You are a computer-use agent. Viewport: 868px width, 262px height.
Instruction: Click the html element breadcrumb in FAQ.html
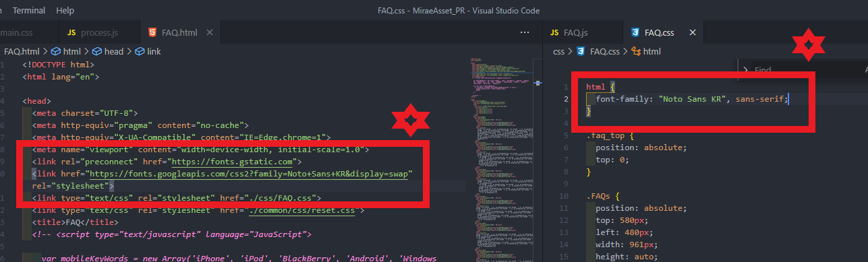coord(65,51)
